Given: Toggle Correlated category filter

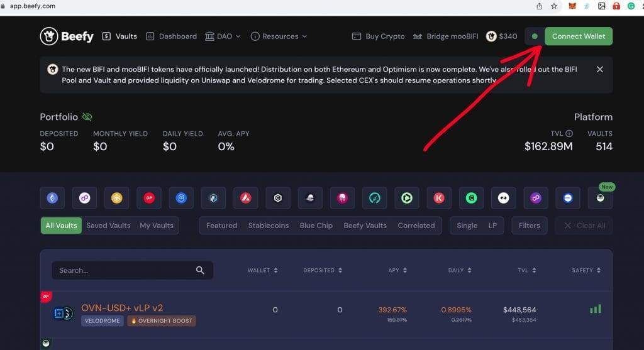Looking at the screenshot, I should coord(416,226).
